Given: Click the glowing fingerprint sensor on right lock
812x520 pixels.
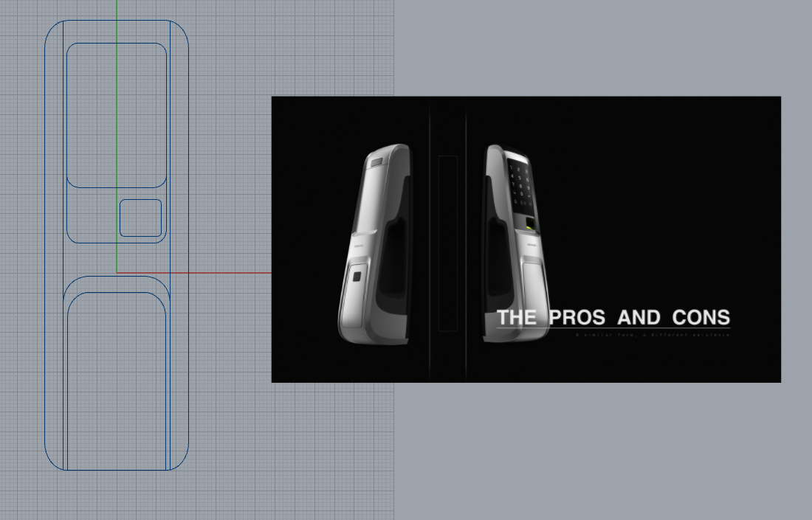Looking at the screenshot, I should click(530, 223).
